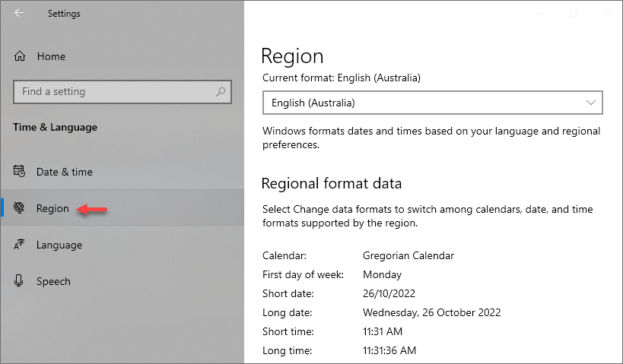Expand the regional format chevron arrow

[591, 103]
